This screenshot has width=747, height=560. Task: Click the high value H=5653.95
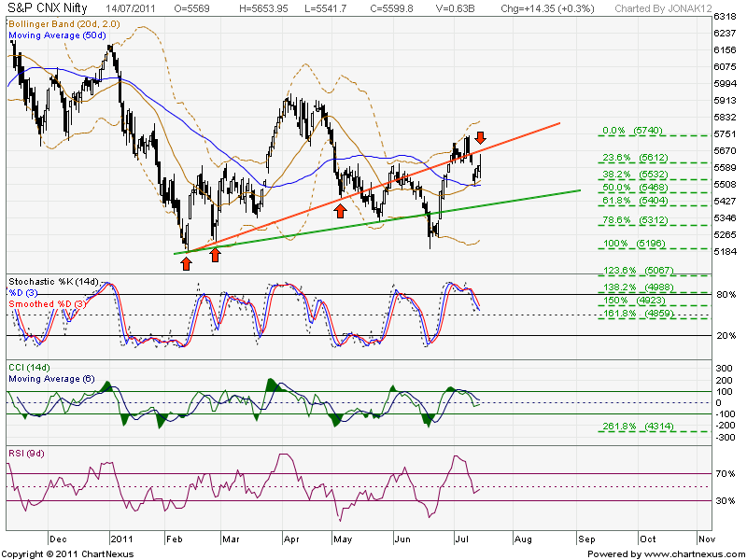pyautogui.click(x=263, y=8)
